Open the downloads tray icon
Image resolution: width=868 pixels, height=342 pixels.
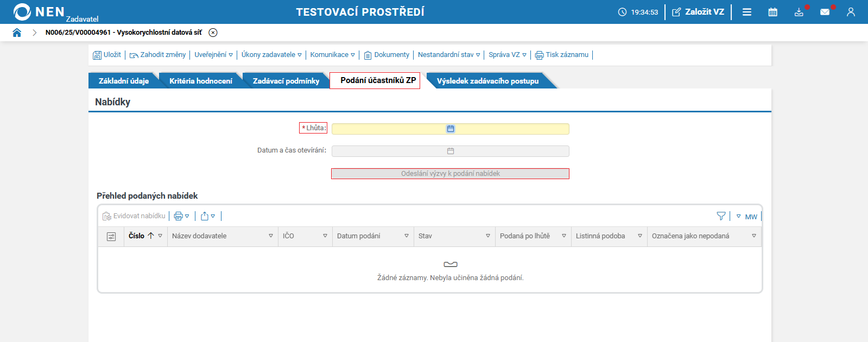pos(799,12)
